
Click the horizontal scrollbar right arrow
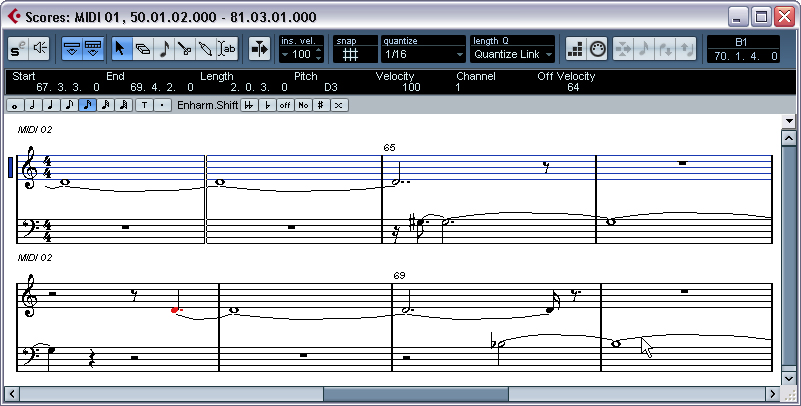click(773, 394)
